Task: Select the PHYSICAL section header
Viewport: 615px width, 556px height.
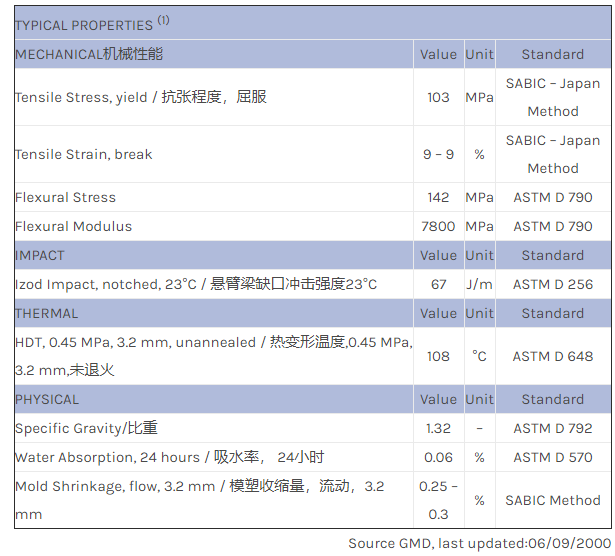Action: [47, 399]
